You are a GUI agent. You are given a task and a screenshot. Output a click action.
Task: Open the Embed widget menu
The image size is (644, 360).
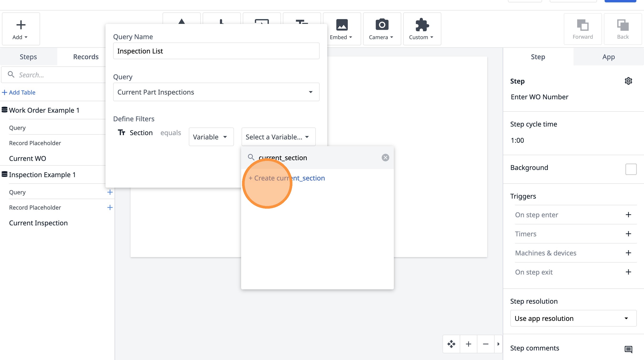pyautogui.click(x=342, y=29)
